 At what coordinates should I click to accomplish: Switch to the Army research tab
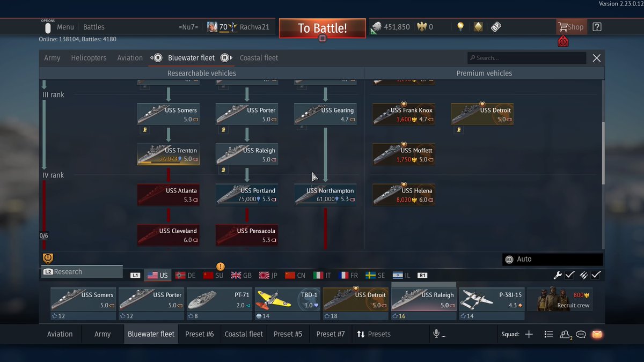click(x=52, y=58)
